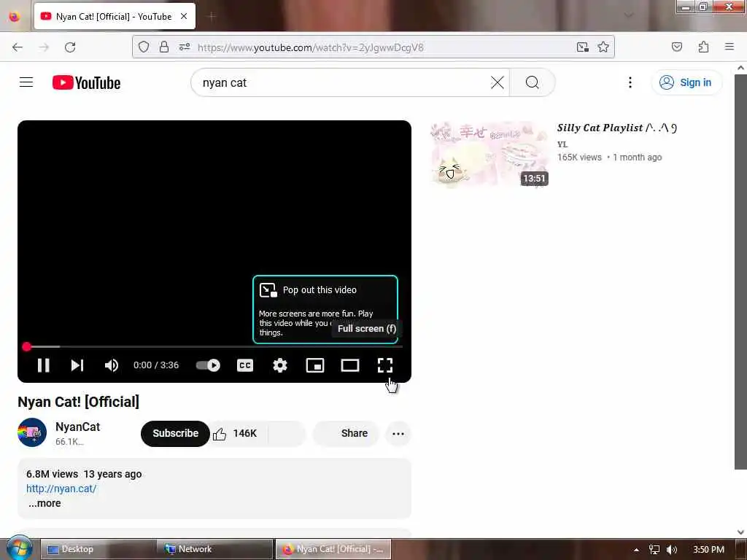Open the YouTube guide hamburger menu
This screenshot has width=747, height=560.
[26, 82]
